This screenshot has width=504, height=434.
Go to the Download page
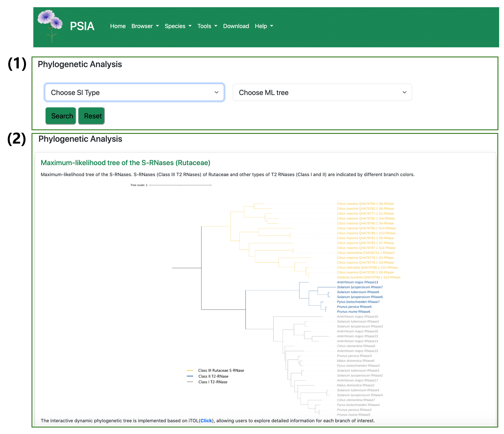coord(236,26)
